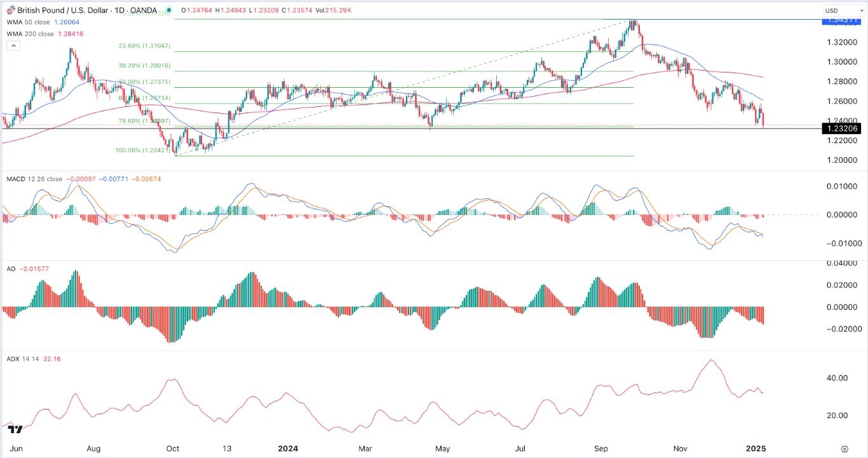This screenshot has height=458, width=868.
Task: Collapse the indicator legend with the arrow button
Action: click(x=12, y=45)
